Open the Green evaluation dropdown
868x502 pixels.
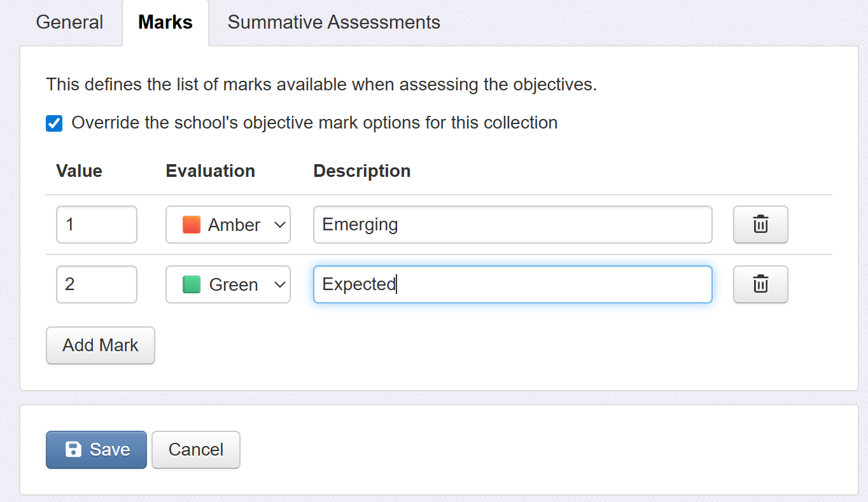(228, 284)
